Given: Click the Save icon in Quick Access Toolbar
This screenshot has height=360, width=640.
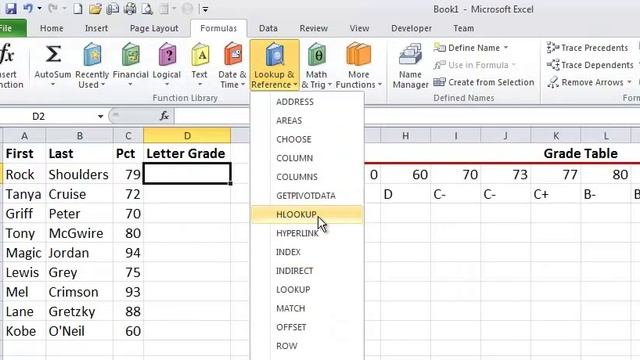Looking at the screenshot, I should (11, 9).
